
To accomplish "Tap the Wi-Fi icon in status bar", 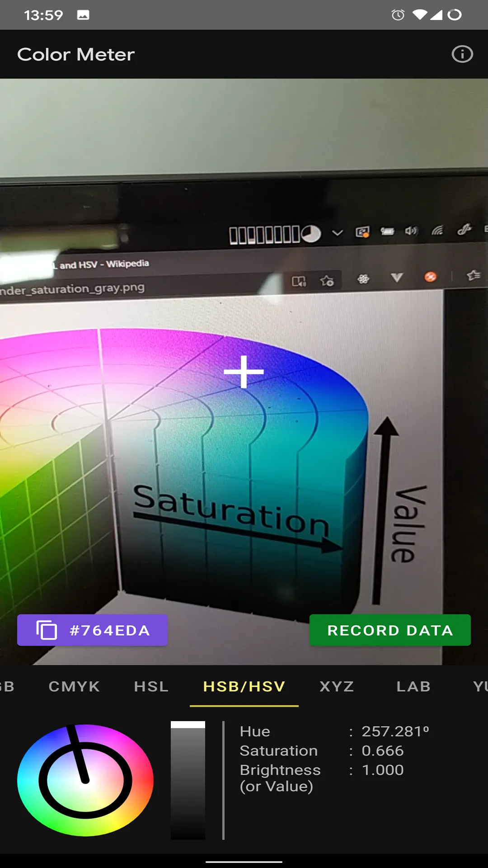I will point(420,15).
